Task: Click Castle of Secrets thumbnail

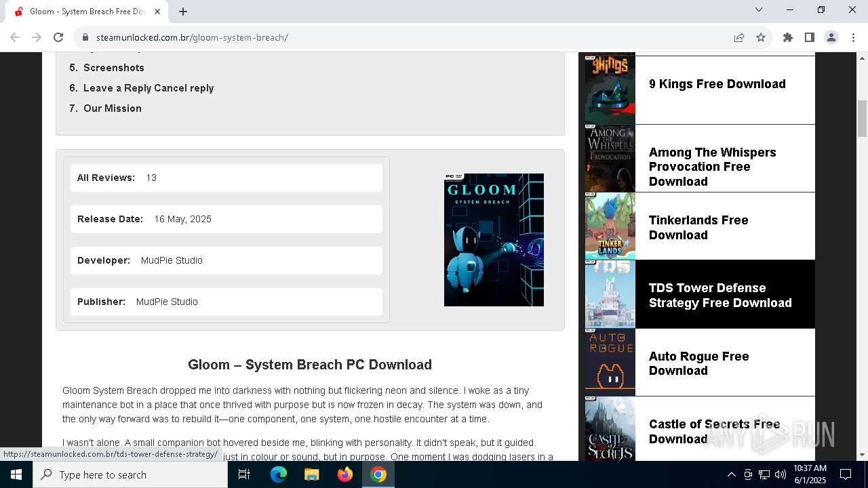Action: [610, 429]
